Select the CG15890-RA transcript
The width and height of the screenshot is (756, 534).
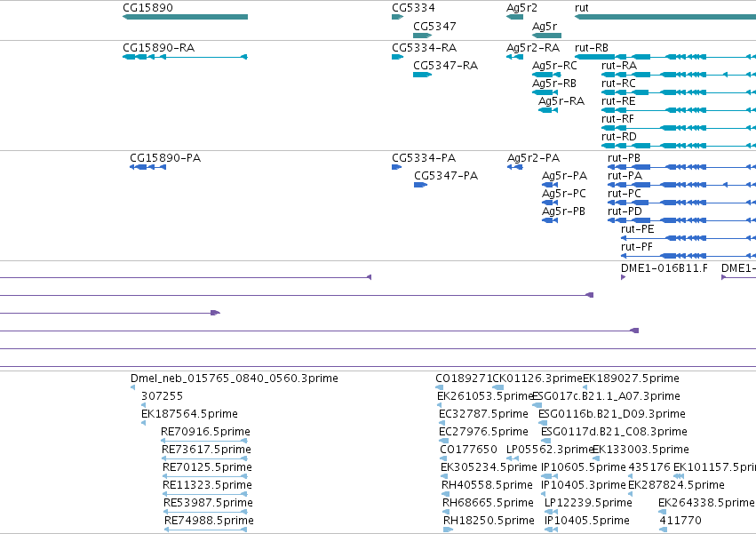[185, 57]
